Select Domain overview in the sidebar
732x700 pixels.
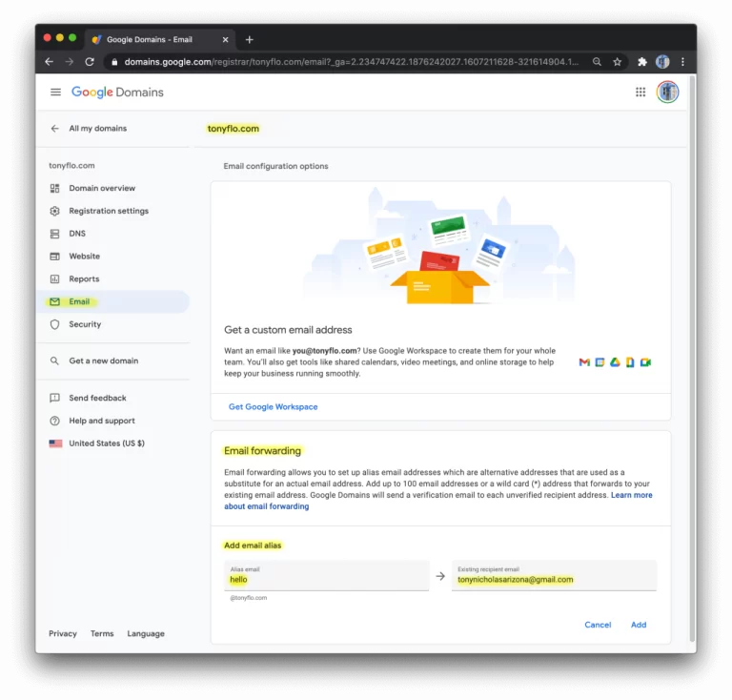(x=102, y=188)
